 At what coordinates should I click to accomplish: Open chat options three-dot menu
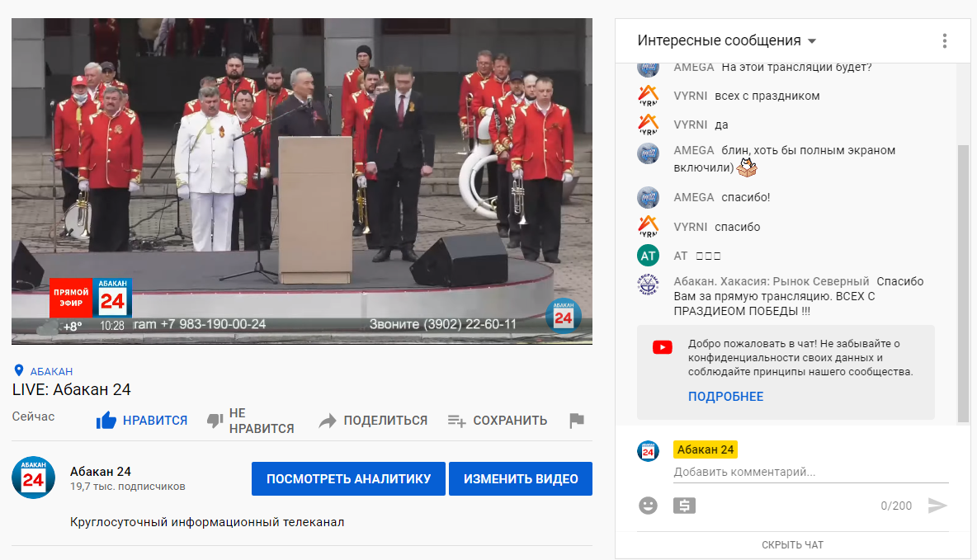click(945, 41)
